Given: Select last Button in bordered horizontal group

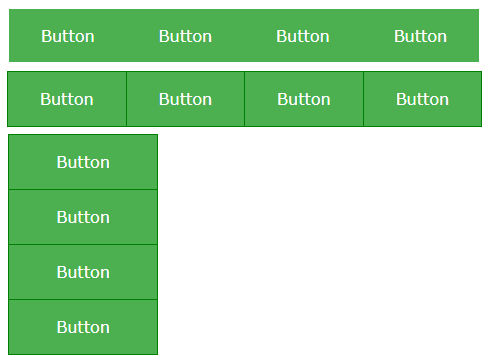Looking at the screenshot, I should click(x=422, y=99).
